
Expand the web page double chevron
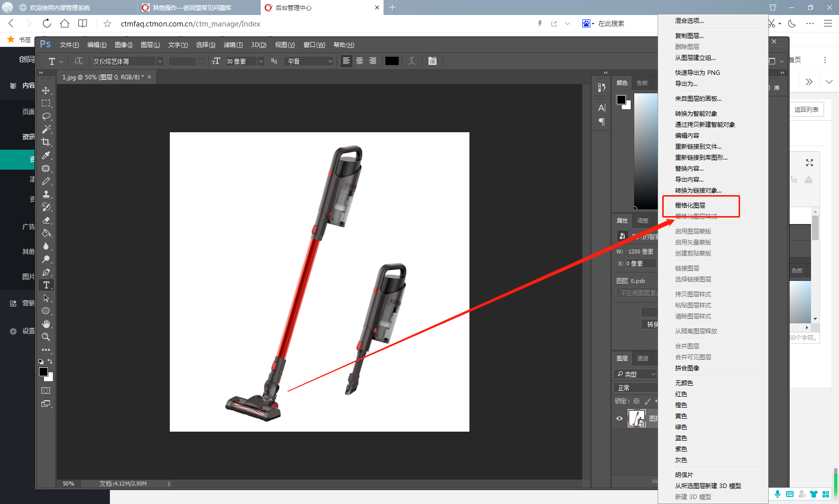tap(809, 82)
